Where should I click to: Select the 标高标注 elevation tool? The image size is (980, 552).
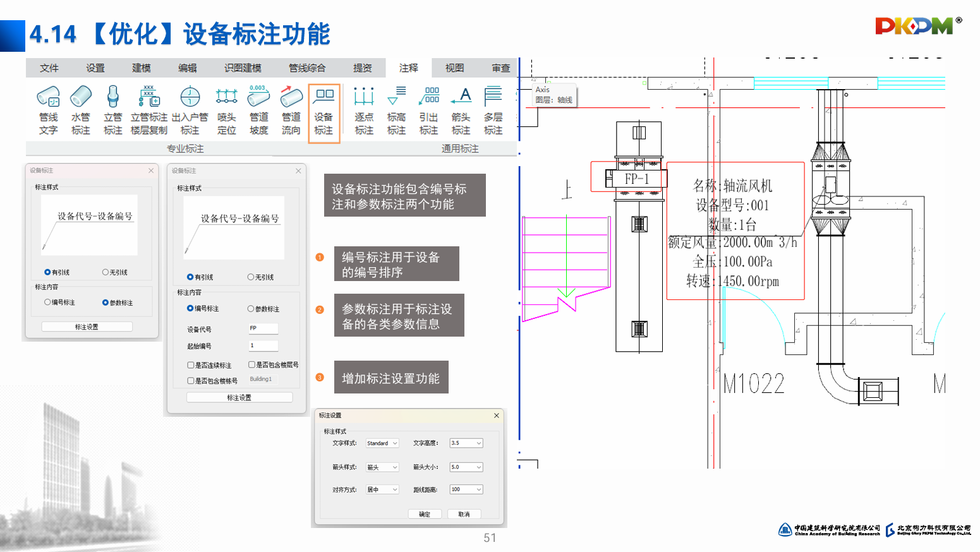click(x=396, y=111)
